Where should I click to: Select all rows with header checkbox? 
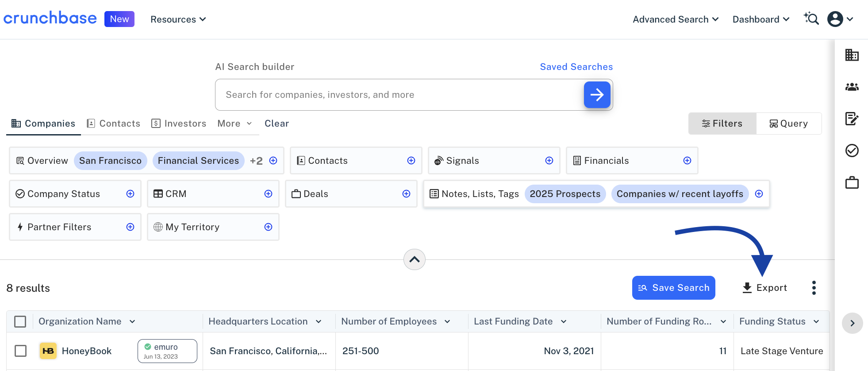(20, 321)
